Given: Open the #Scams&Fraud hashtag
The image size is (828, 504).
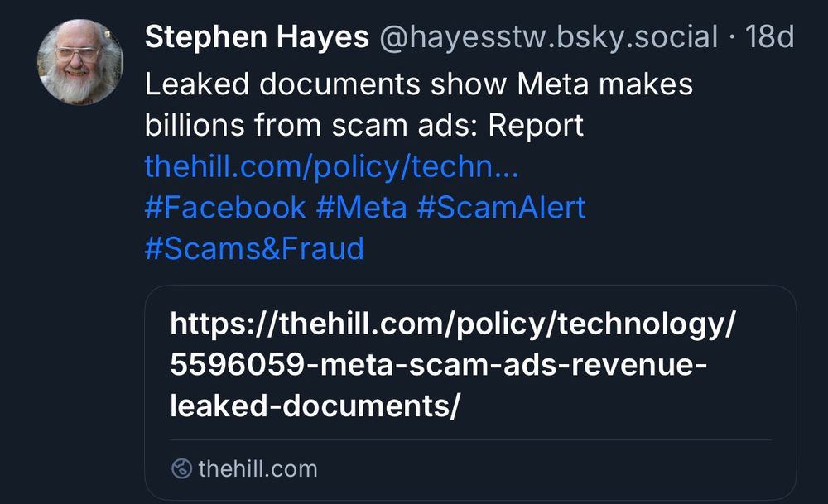Looking at the screenshot, I should click(x=253, y=248).
